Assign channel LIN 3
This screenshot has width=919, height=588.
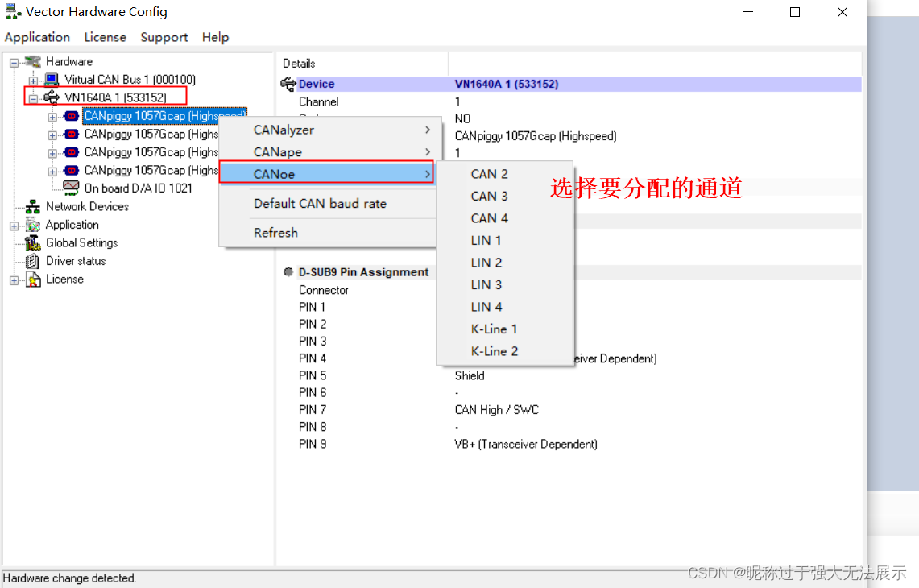click(x=505, y=285)
